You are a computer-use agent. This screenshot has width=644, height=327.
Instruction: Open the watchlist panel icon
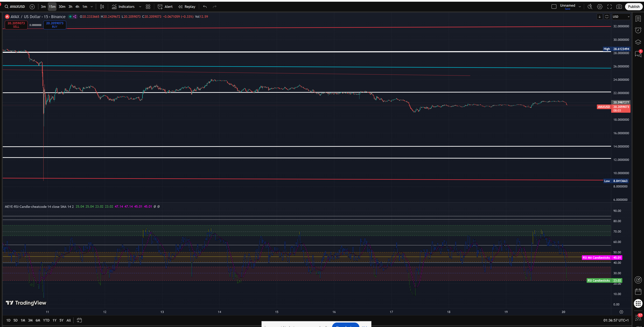click(638, 19)
